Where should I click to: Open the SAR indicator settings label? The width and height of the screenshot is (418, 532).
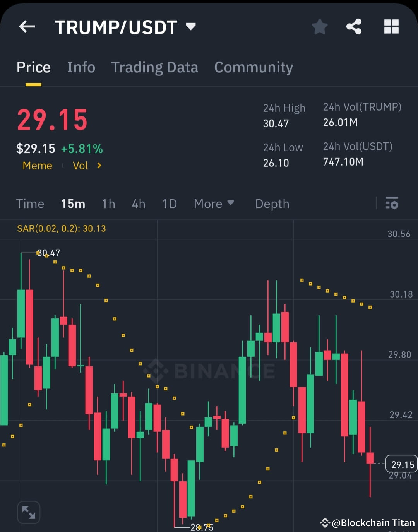61,229
